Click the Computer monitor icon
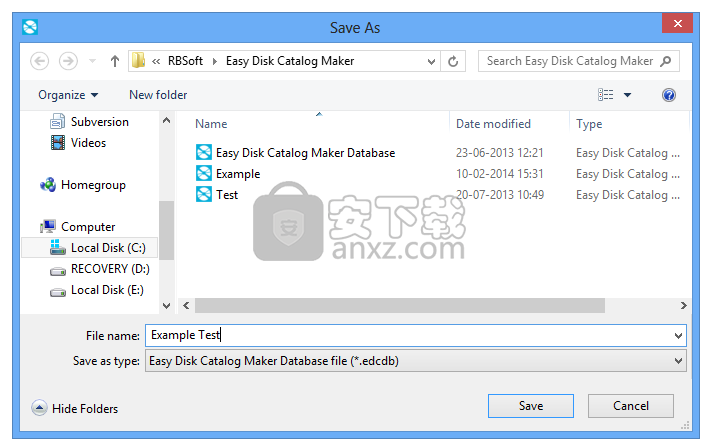Image resolution: width=723 pixels, height=445 pixels. 48,226
